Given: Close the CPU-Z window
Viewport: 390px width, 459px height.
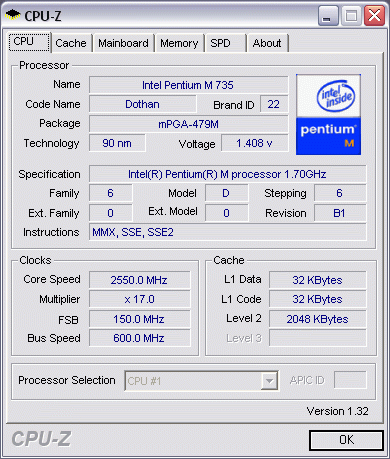Looking at the screenshot, I should tap(374, 16).
